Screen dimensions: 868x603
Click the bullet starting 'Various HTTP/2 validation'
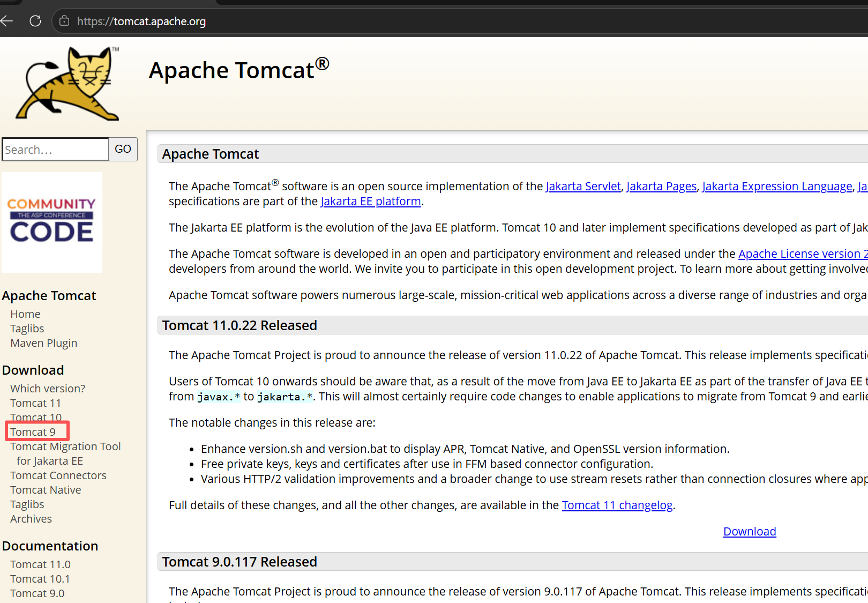coord(534,479)
